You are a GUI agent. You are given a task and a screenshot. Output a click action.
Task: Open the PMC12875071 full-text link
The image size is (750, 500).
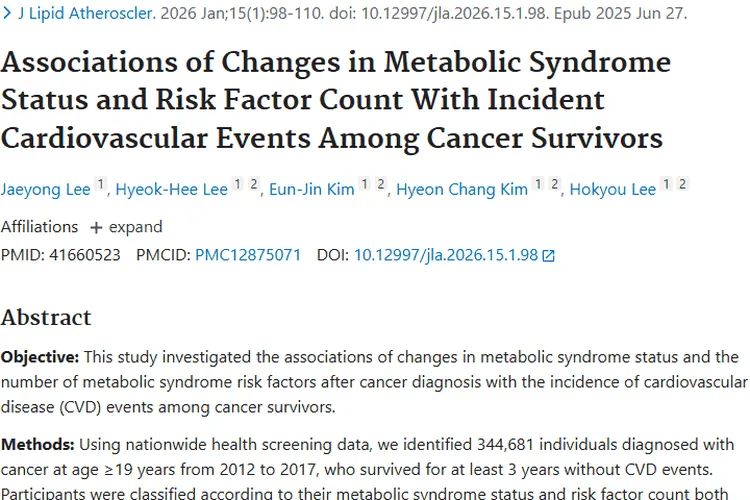248,255
